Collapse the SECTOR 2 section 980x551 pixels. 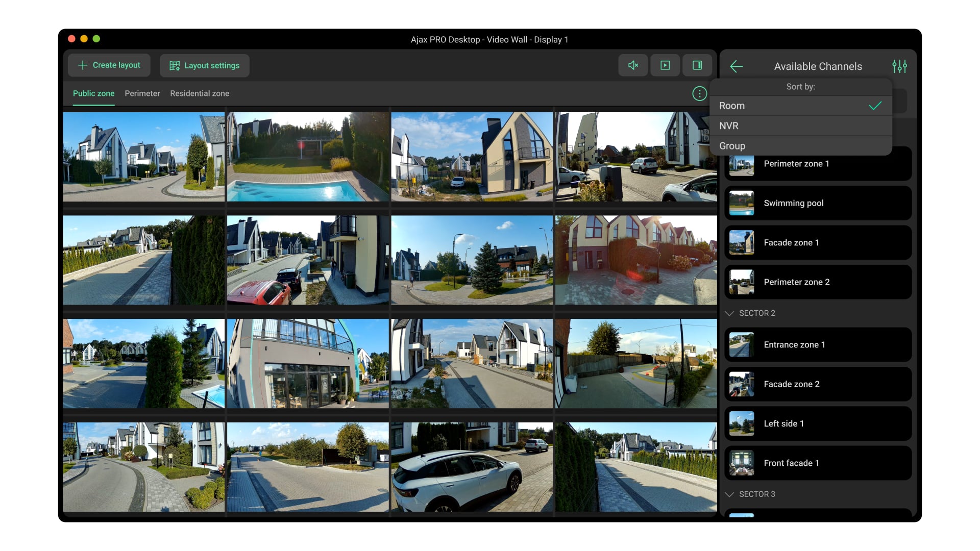point(729,313)
